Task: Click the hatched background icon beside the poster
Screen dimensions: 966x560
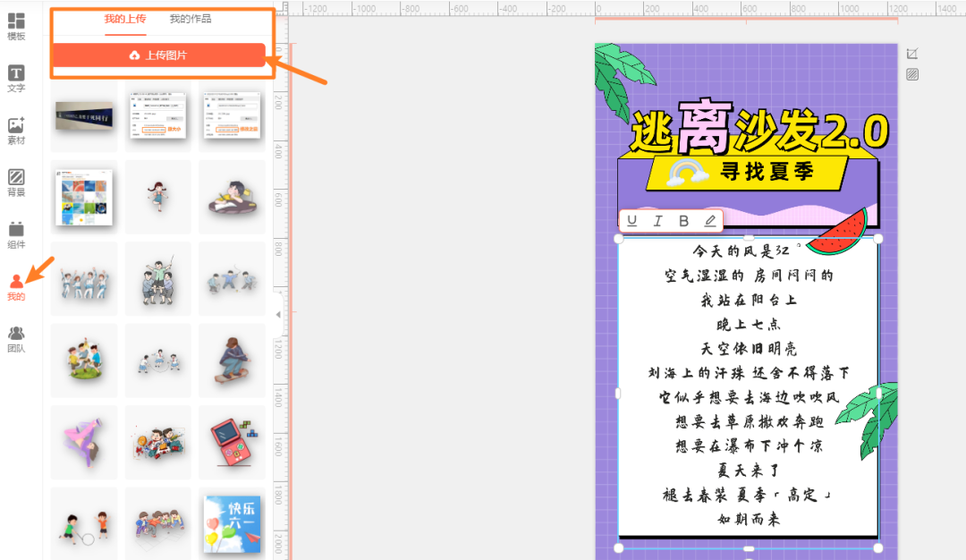Action: pos(912,74)
